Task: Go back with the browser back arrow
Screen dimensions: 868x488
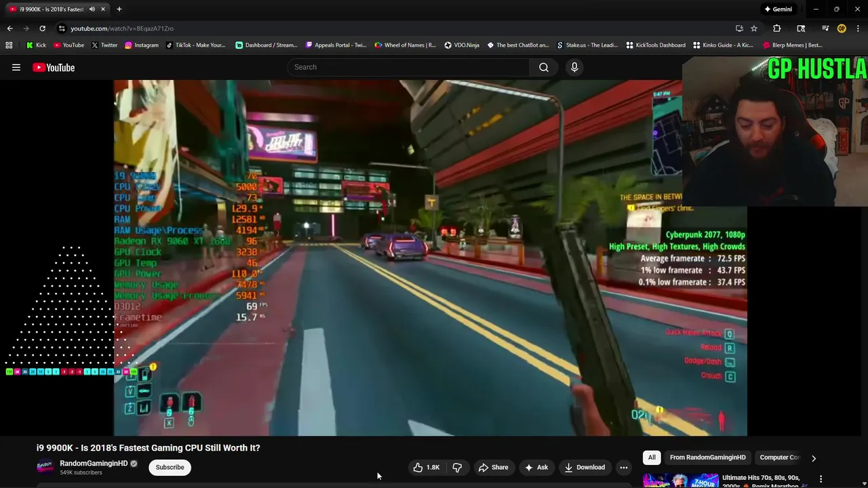Action: (9, 28)
